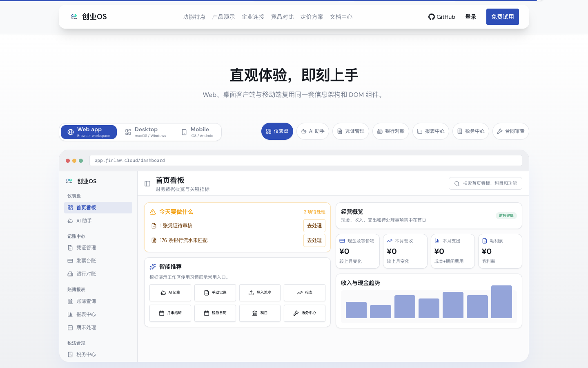The height and width of the screenshot is (368, 588).
Task: Open 账簿查询 in the sidebar
Action: [98, 301]
